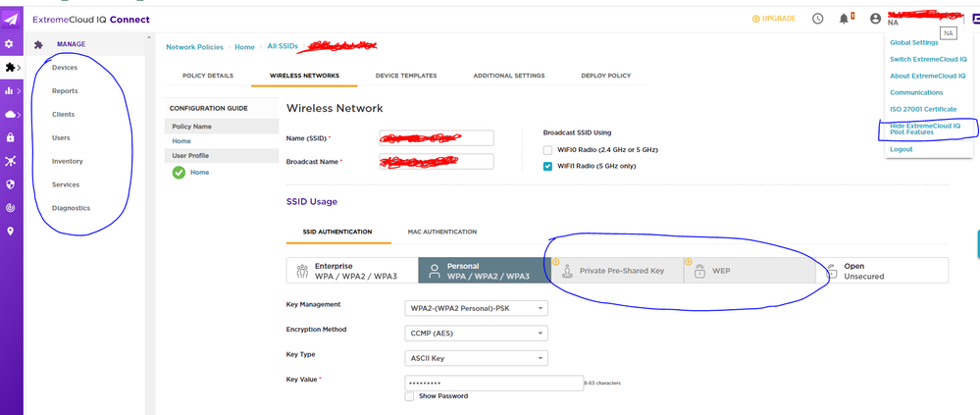Click Hide ExtremeCloud IQ Pilot Features
The height and width of the screenshot is (415, 980).
[925, 129]
